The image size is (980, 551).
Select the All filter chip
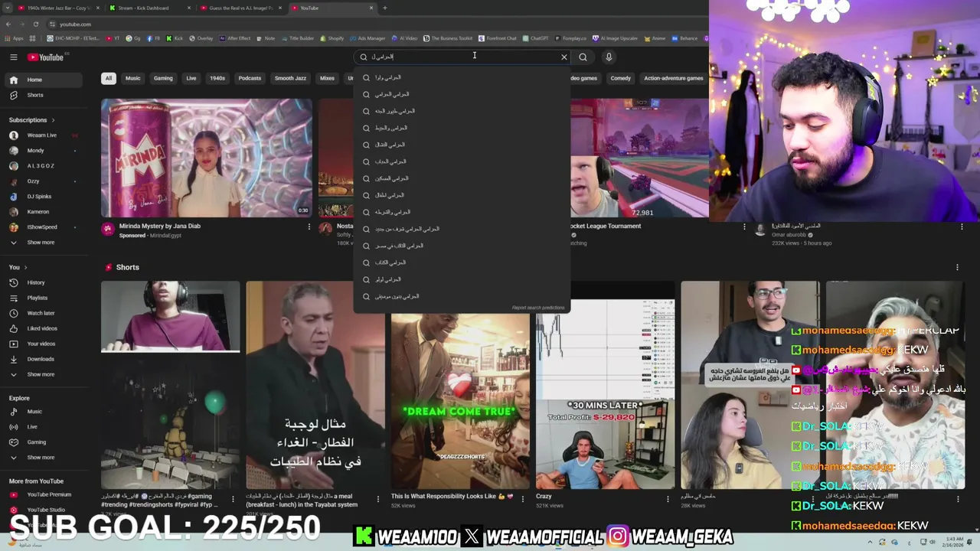click(x=109, y=78)
